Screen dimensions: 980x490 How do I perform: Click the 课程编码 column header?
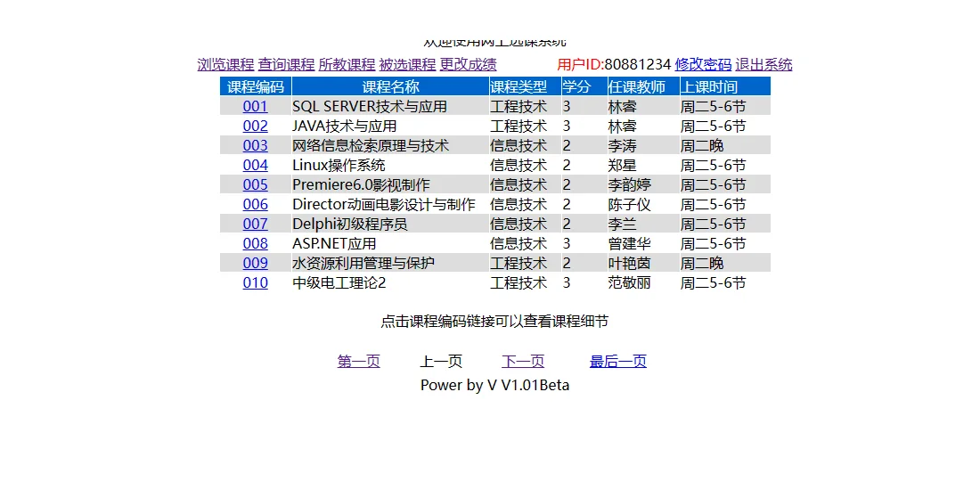pos(255,86)
